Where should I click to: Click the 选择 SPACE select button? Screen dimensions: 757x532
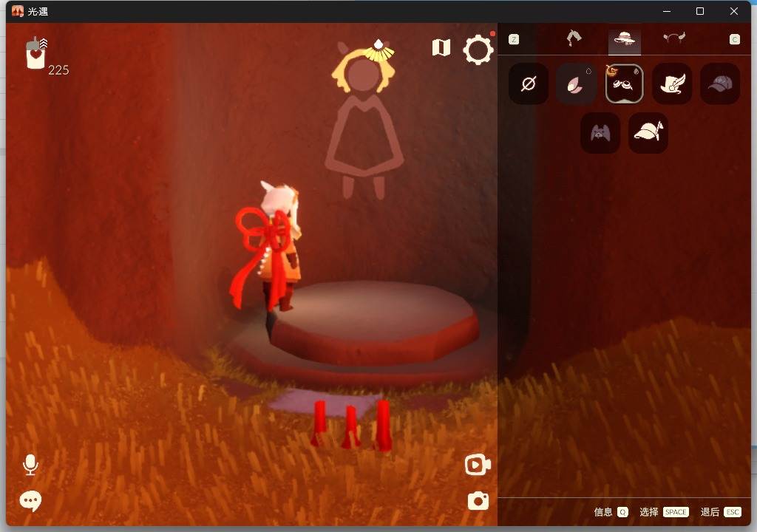(664, 512)
